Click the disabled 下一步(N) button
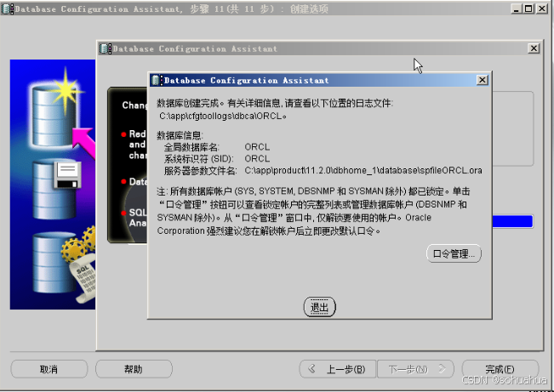Screen dimensions: 554x392 tap(416, 369)
